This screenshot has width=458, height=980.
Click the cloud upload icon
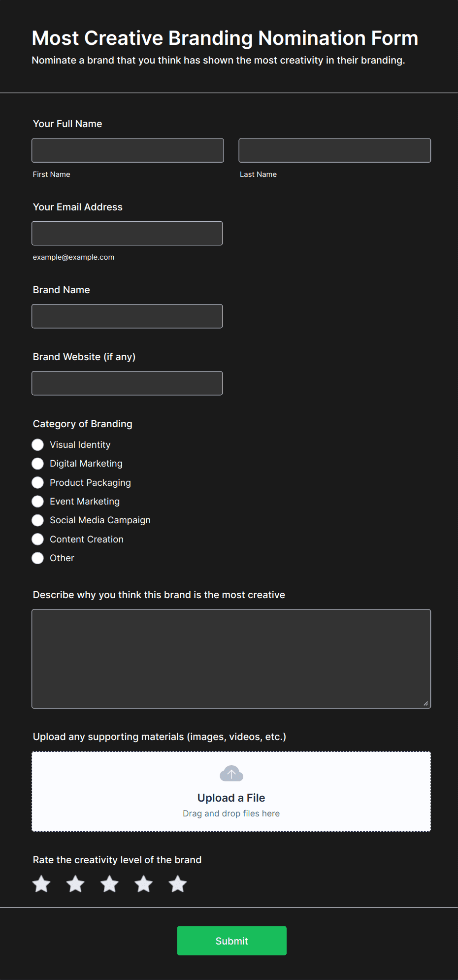click(231, 774)
